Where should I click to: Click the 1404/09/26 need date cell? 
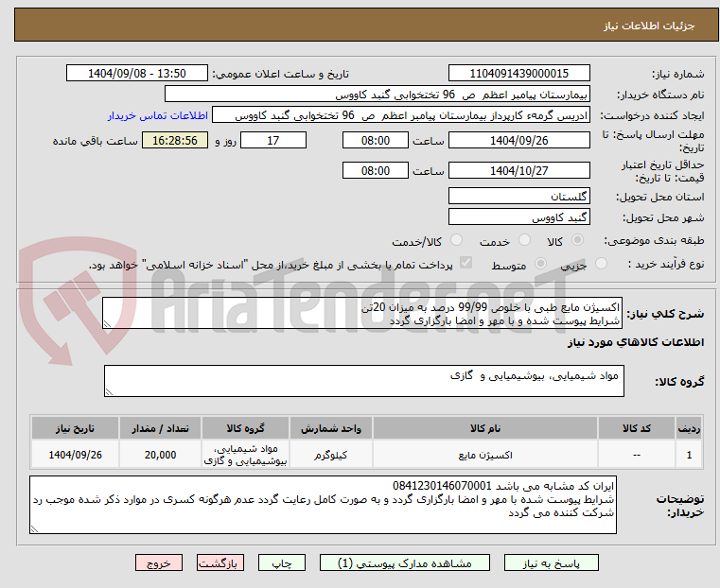click(x=76, y=455)
